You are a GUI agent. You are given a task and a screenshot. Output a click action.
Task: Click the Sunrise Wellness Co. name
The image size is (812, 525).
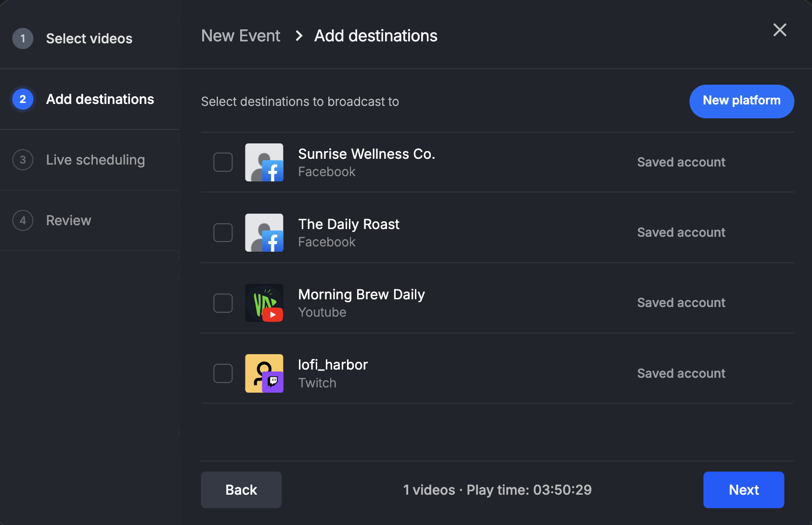tap(367, 154)
